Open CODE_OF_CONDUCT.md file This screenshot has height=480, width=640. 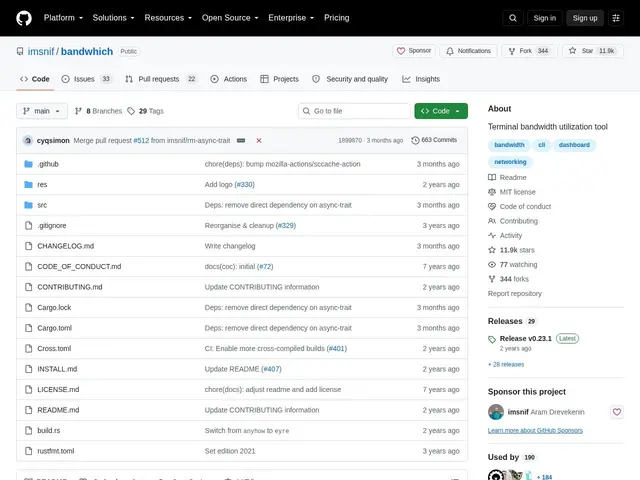(79, 267)
